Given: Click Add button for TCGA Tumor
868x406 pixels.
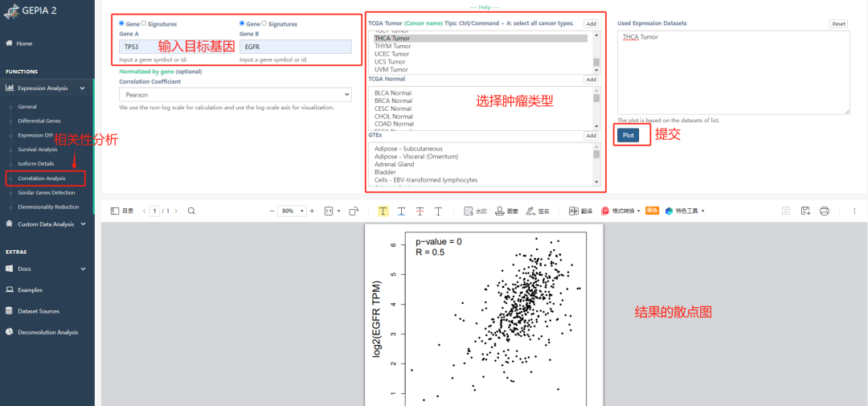Looking at the screenshot, I should click(592, 23).
